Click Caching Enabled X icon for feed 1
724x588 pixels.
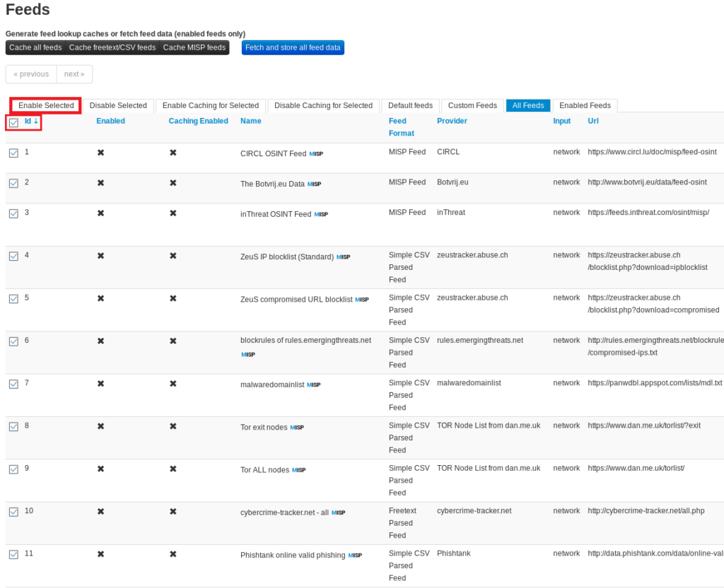coord(173,153)
